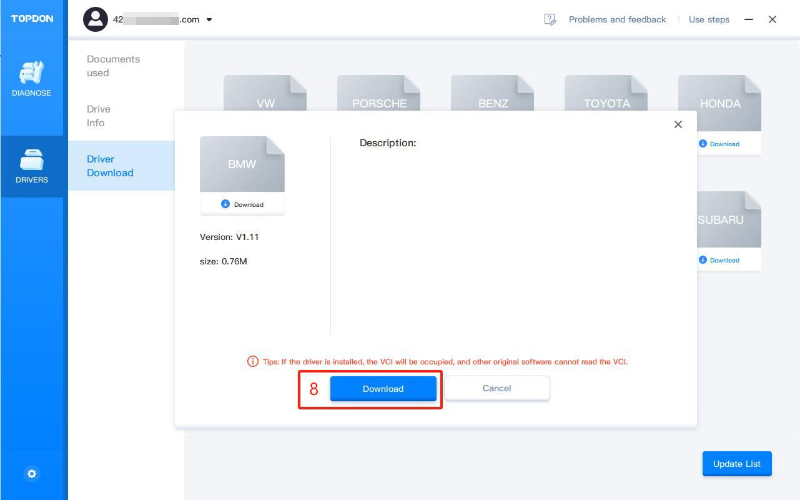Open the Documents used tab

point(113,66)
